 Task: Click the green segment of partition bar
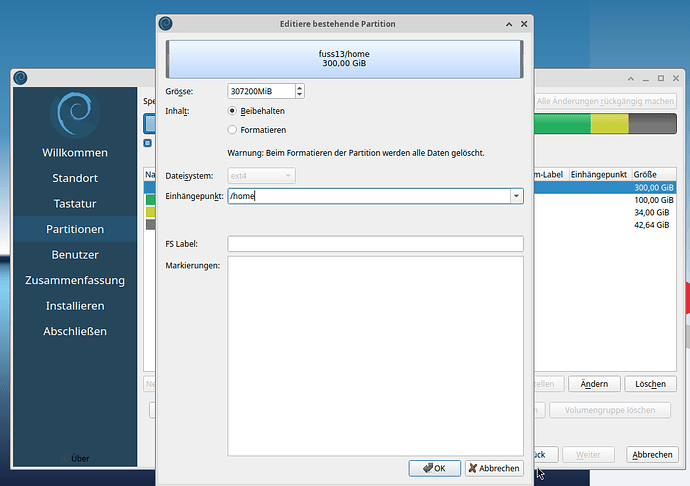[562, 124]
